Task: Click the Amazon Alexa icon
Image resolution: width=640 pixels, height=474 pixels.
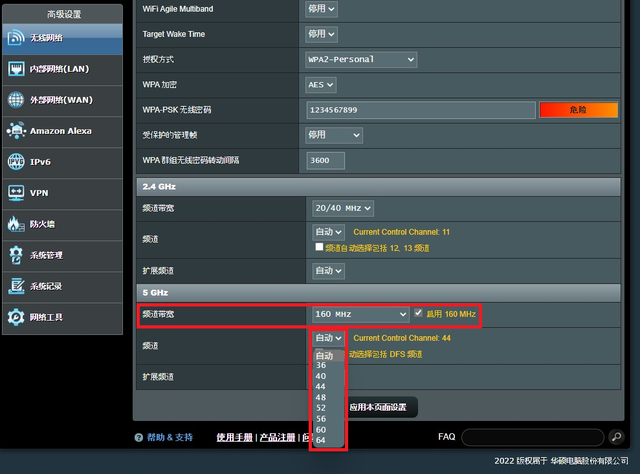Action: 16,131
